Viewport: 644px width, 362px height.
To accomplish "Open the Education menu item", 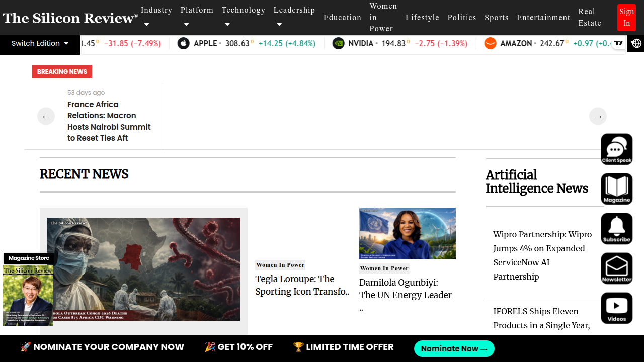I will tap(342, 17).
